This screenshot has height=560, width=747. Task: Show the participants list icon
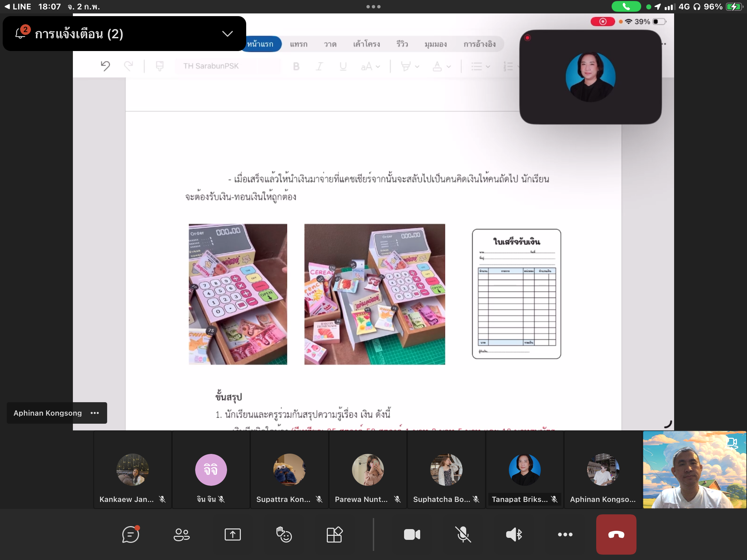181,534
